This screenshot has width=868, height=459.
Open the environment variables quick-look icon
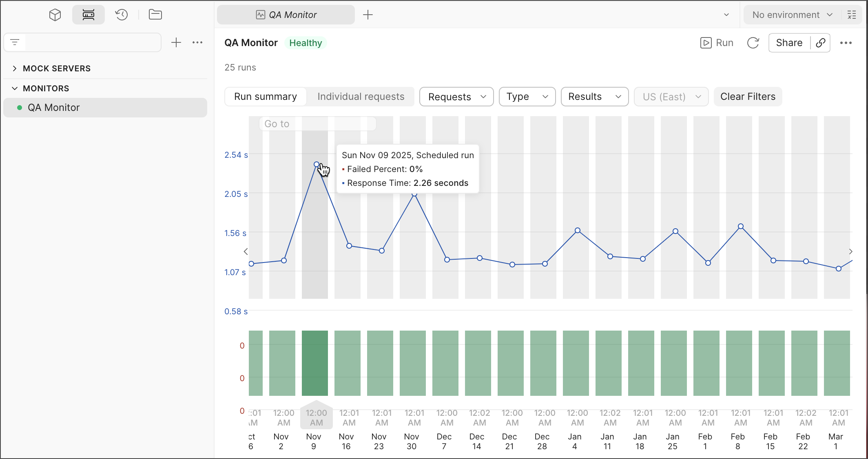[852, 15]
